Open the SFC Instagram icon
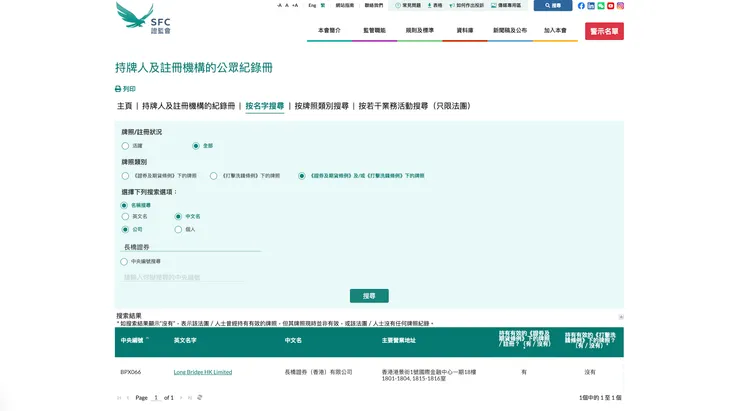Image resolution: width=740 pixels, height=411 pixels. 621,6
